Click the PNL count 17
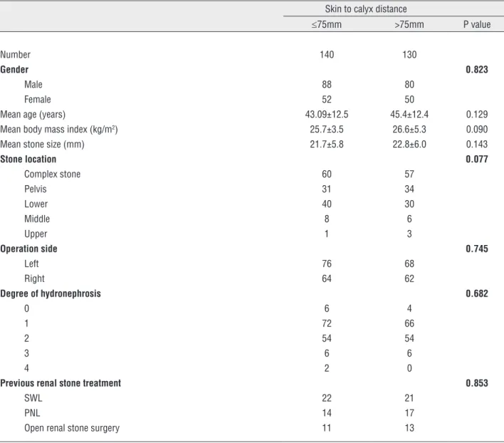Image resolution: width=504 pixels, height=443 pixels. tap(409, 413)
